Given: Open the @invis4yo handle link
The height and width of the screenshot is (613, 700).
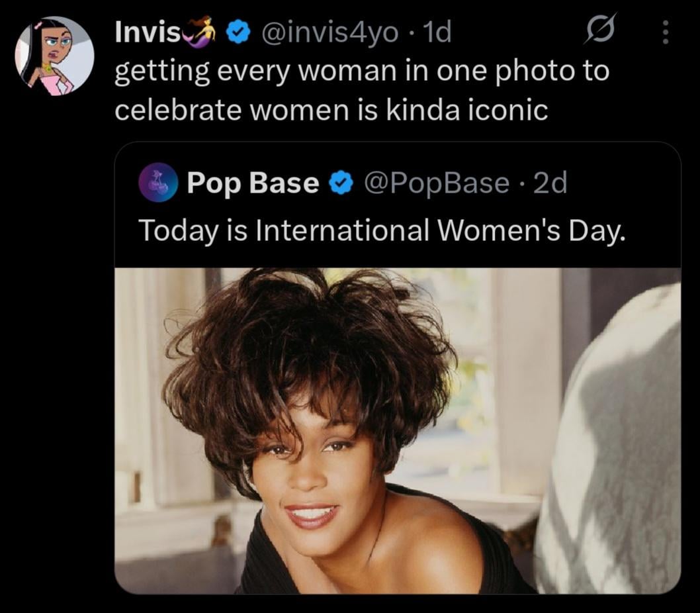Looking at the screenshot, I should [x=330, y=32].
